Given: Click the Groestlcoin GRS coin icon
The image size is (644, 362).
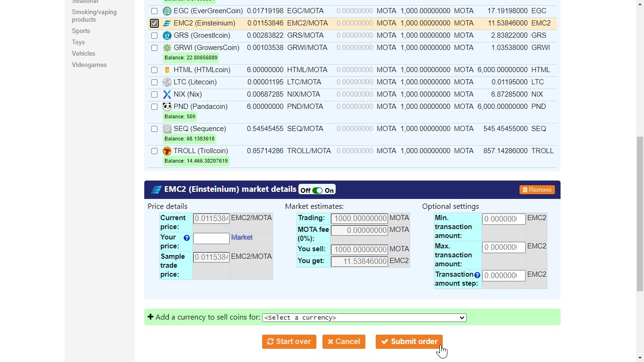Looking at the screenshot, I should (167, 35).
